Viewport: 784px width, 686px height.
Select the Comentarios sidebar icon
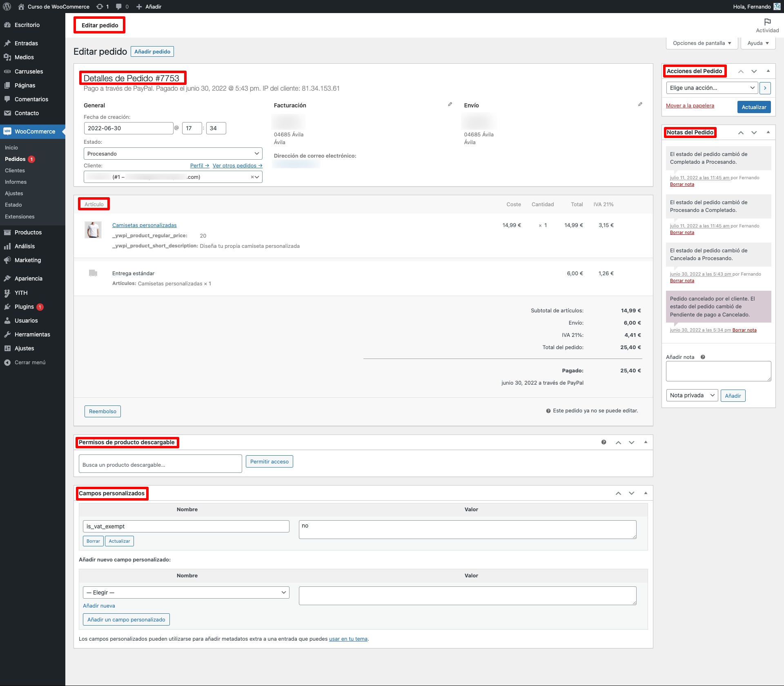7,99
